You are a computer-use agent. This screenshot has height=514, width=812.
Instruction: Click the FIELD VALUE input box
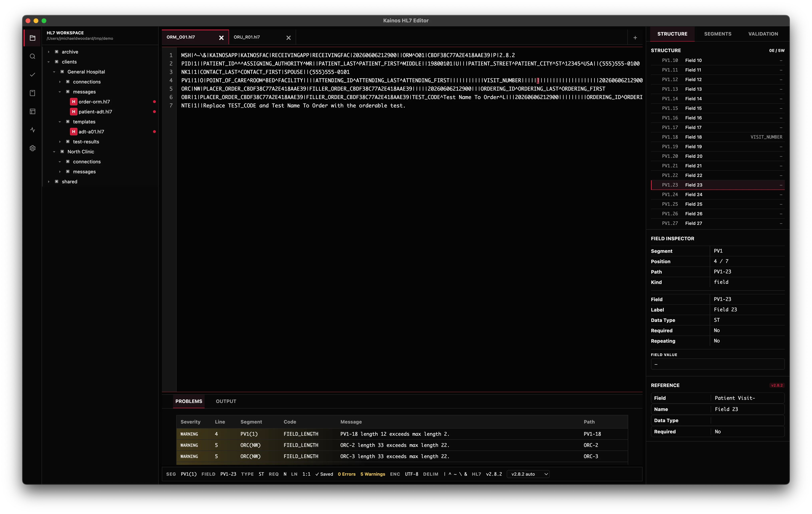click(x=717, y=364)
